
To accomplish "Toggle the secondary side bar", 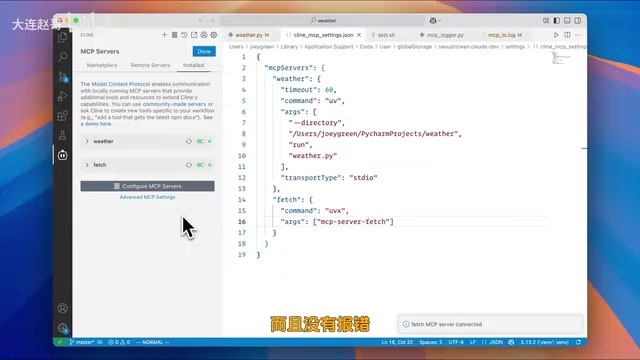I will tap(578, 20).
